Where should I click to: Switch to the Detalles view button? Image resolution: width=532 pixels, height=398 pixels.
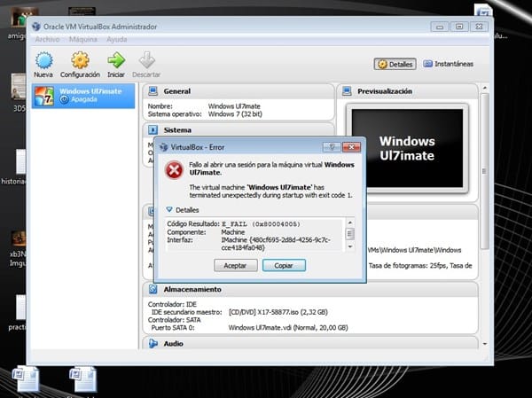coord(395,64)
